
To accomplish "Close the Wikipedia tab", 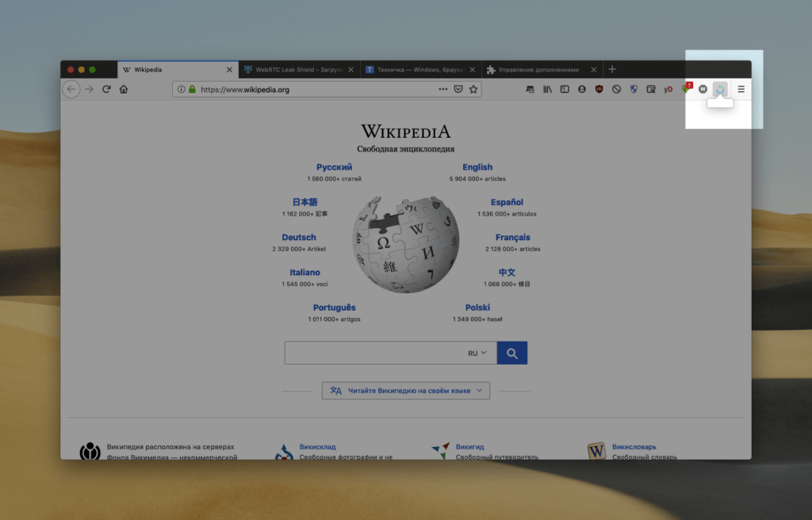I will click(229, 70).
